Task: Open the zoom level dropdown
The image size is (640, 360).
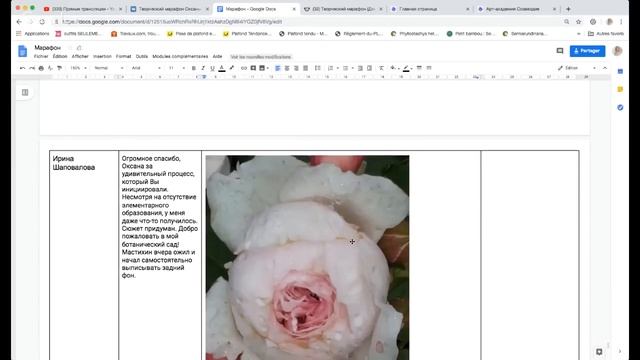Action: (x=78, y=68)
